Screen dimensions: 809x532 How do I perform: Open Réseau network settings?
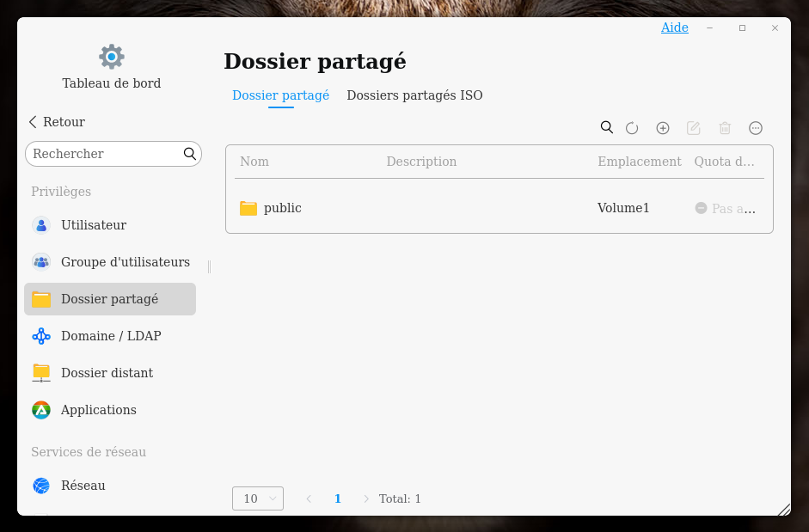coord(83,486)
